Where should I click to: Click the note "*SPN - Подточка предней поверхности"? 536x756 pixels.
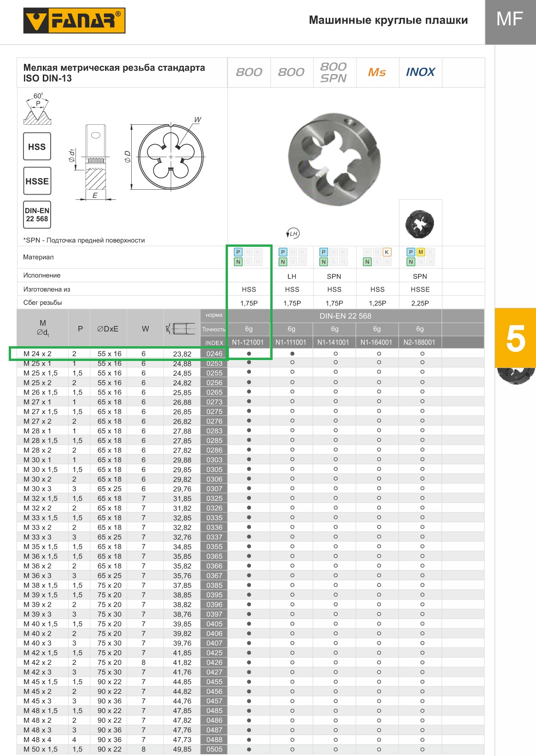84,240
